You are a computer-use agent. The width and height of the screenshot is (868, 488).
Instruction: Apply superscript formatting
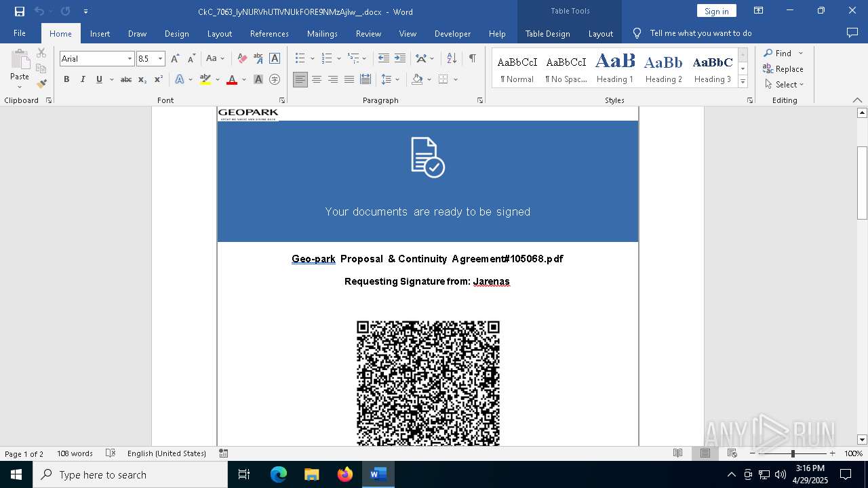(x=158, y=79)
